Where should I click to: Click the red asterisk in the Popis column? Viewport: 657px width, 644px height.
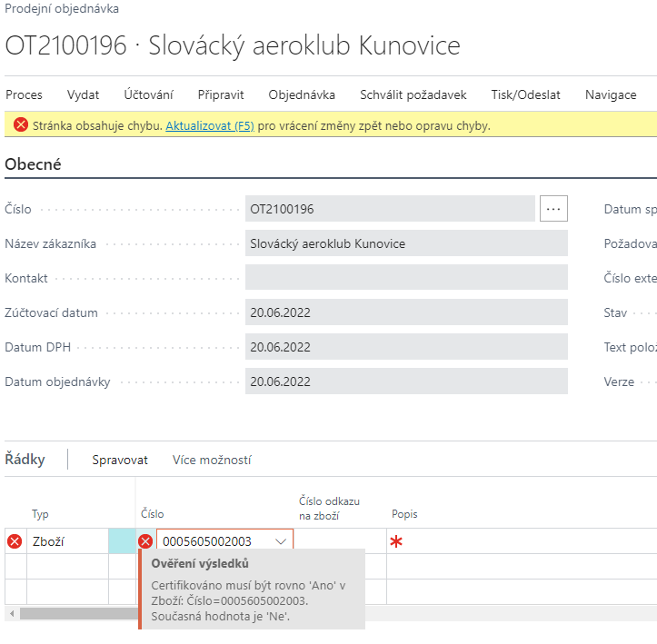(395, 543)
